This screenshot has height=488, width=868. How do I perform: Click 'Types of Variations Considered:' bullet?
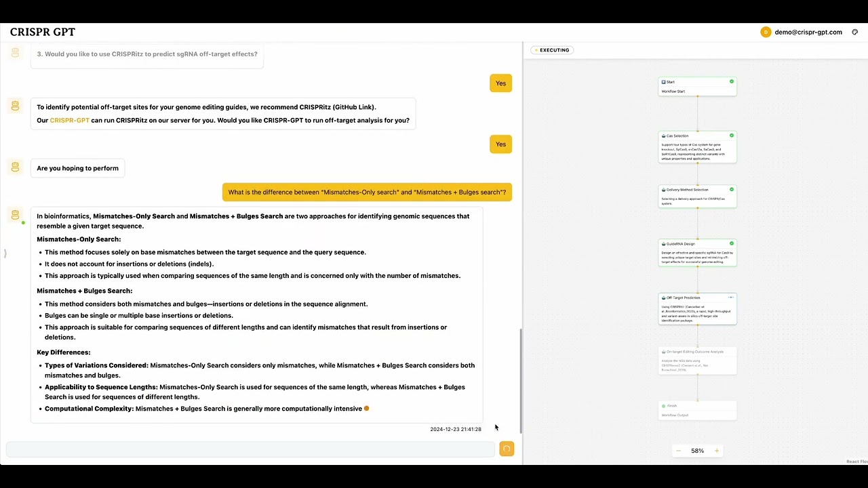point(260,370)
